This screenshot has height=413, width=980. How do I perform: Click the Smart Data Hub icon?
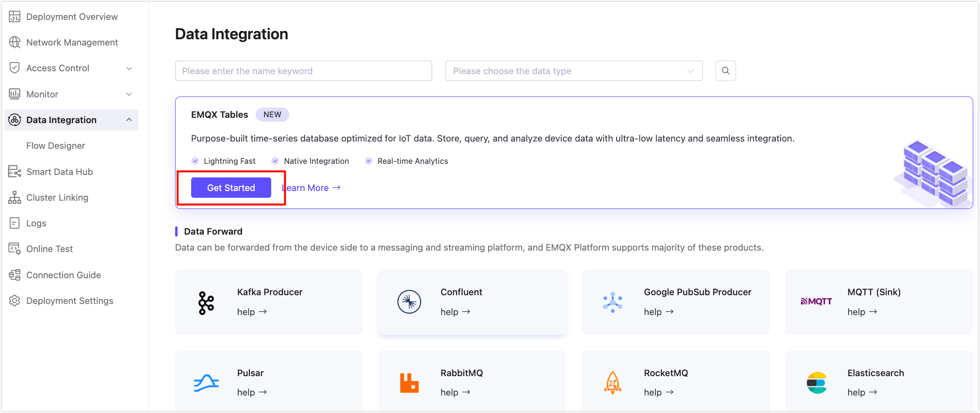click(15, 172)
